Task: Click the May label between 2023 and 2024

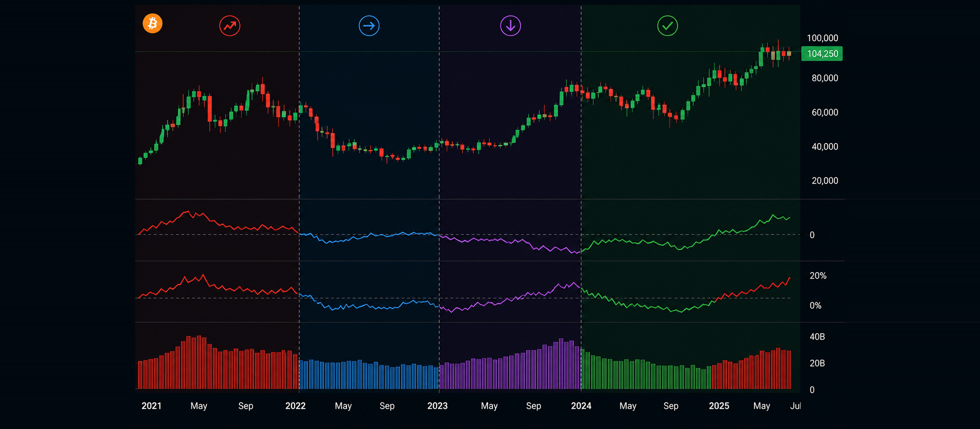Action: 489,406
